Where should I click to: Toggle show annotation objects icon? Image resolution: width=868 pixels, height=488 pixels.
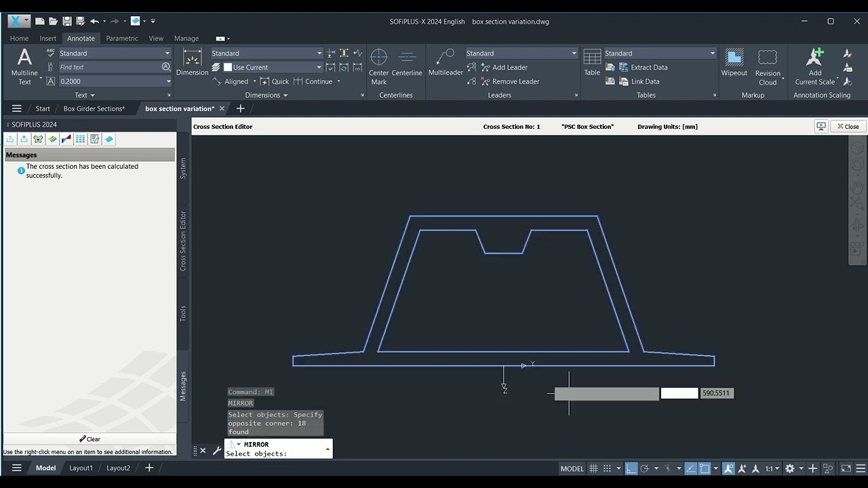(x=728, y=468)
